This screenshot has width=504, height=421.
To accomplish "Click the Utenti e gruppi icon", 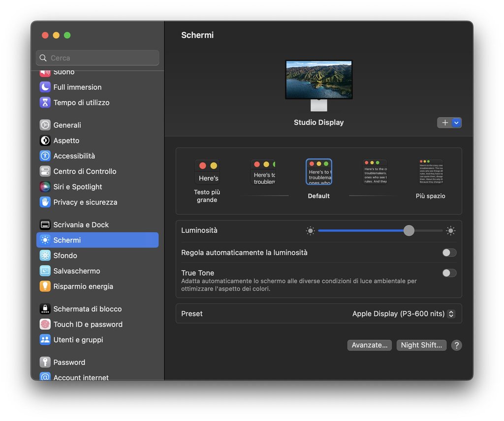I will tap(45, 339).
